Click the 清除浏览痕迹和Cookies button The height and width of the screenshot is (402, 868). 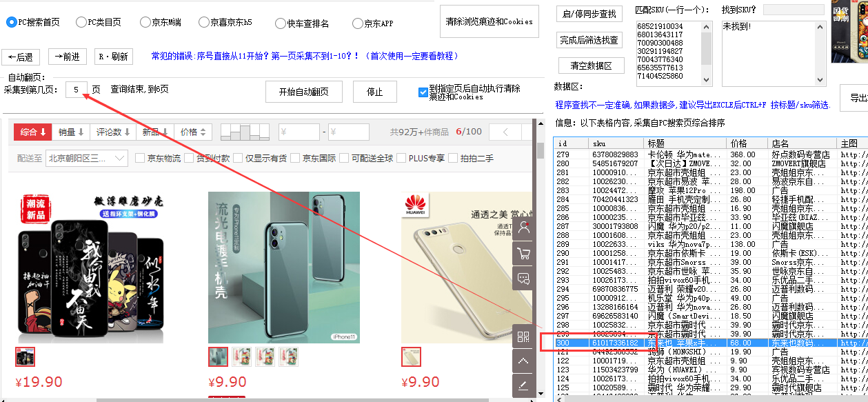pos(489,21)
